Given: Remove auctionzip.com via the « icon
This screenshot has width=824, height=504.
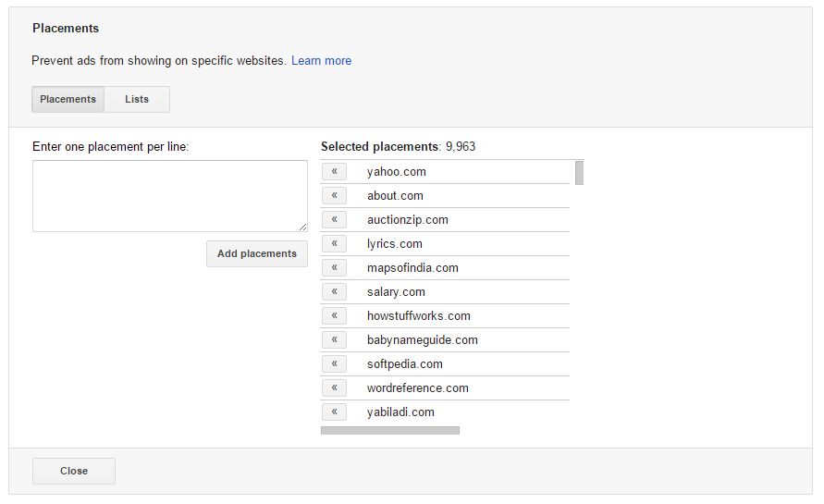Looking at the screenshot, I should pos(334,220).
